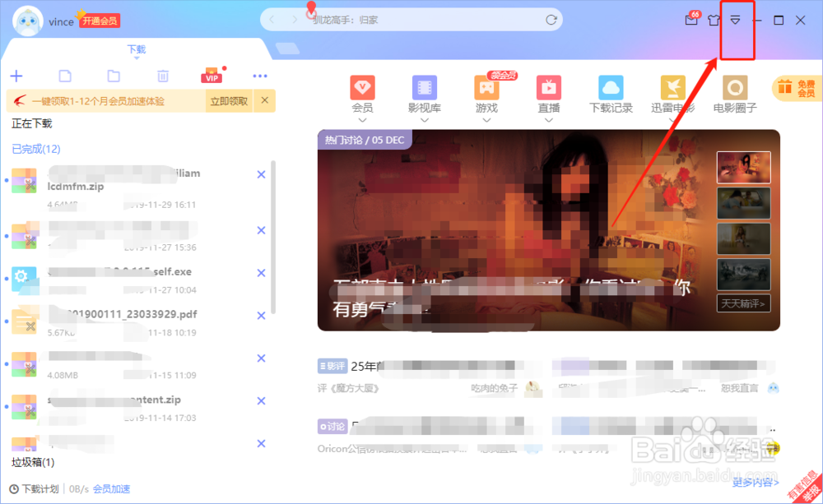Select the lcdmfm.zip file row

[x=137, y=187]
